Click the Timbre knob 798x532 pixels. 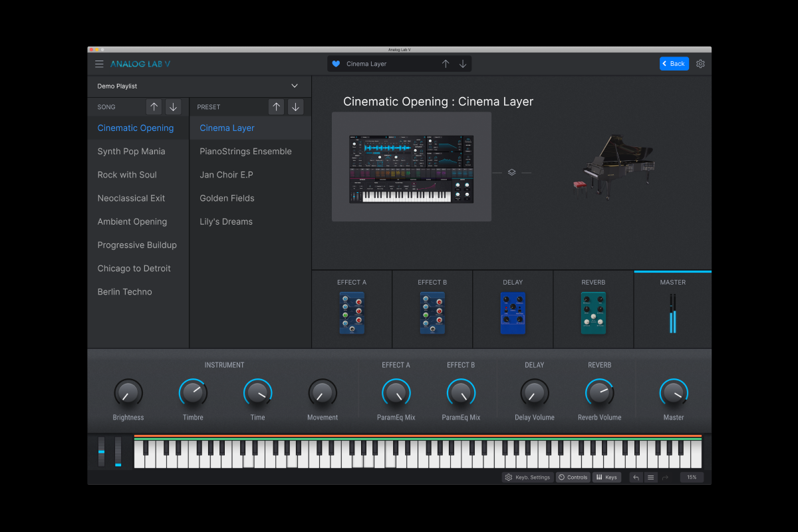[193, 394]
